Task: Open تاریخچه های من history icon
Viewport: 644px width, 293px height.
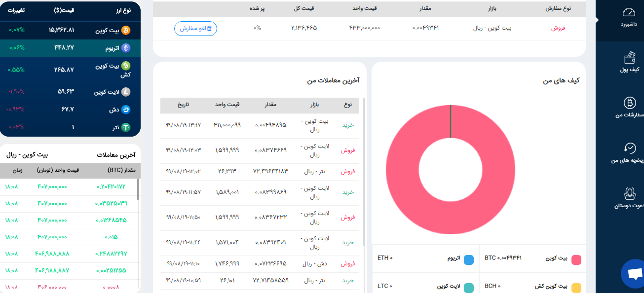Action: click(630, 148)
